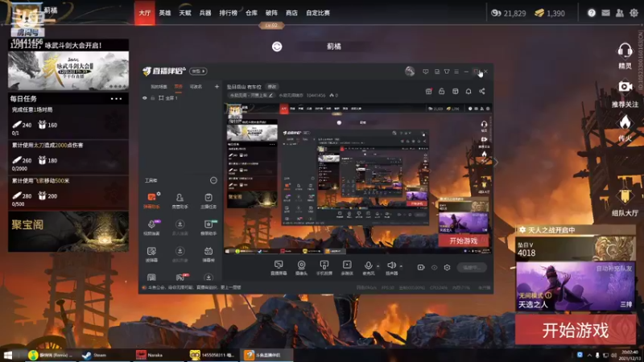Click the microphone icon in streaming toolbar
Screen dimensions: 644x362
368,267
